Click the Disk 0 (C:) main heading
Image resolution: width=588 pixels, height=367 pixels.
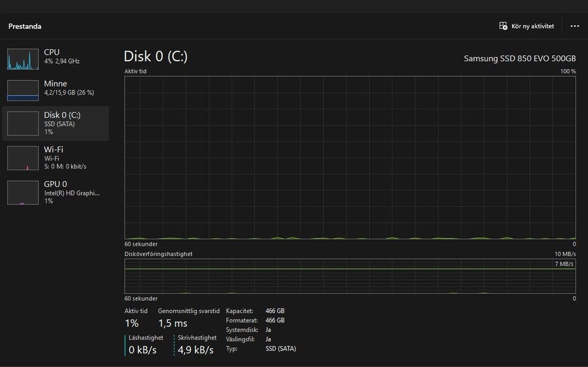point(156,56)
